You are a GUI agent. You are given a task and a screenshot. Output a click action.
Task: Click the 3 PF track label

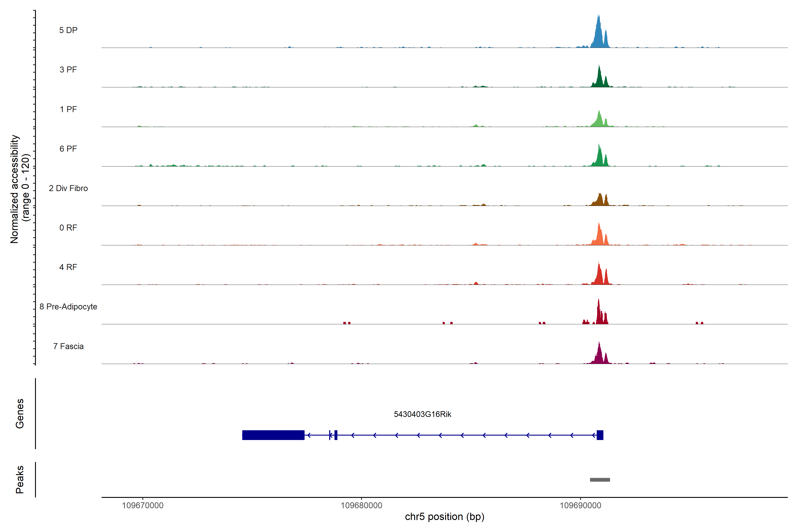pyautogui.click(x=68, y=70)
